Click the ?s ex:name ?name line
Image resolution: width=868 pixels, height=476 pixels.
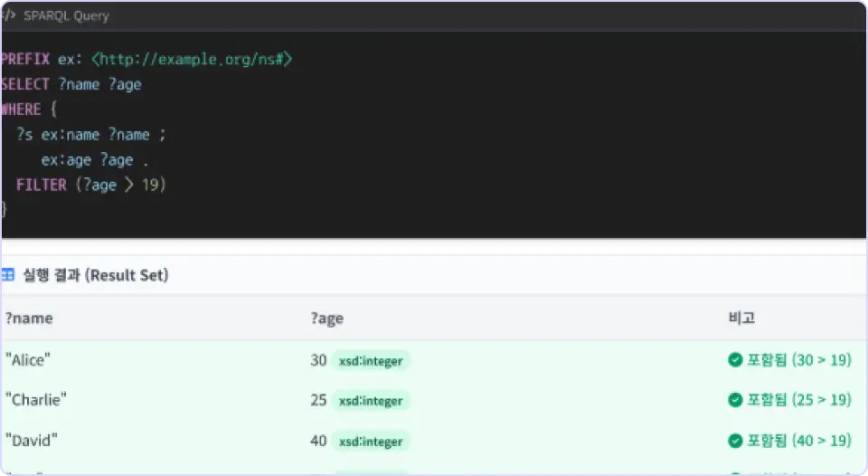(x=90, y=135)
